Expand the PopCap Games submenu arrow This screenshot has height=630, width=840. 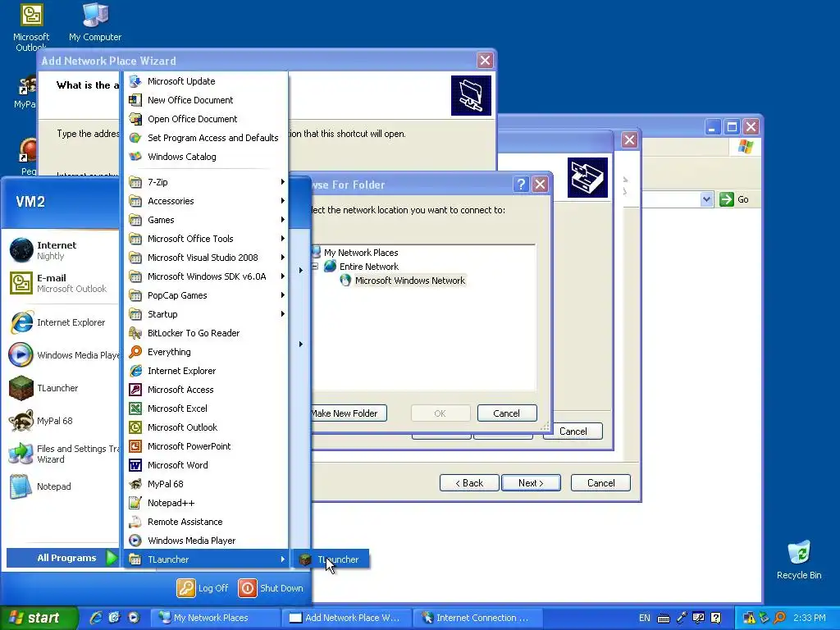(282, 295)
